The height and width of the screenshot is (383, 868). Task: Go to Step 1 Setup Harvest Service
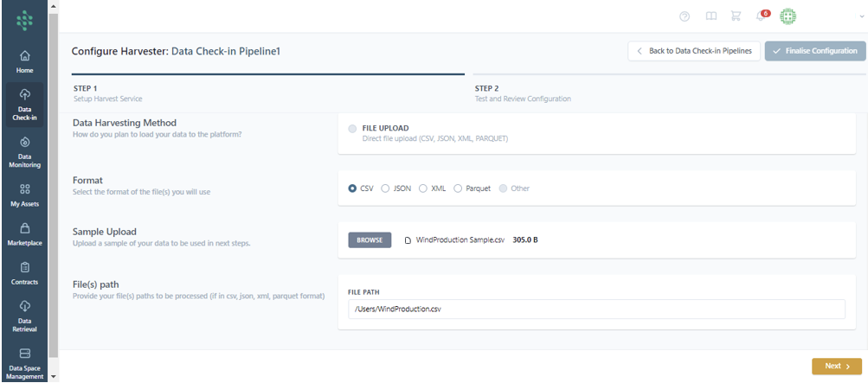tap(107, 93)
